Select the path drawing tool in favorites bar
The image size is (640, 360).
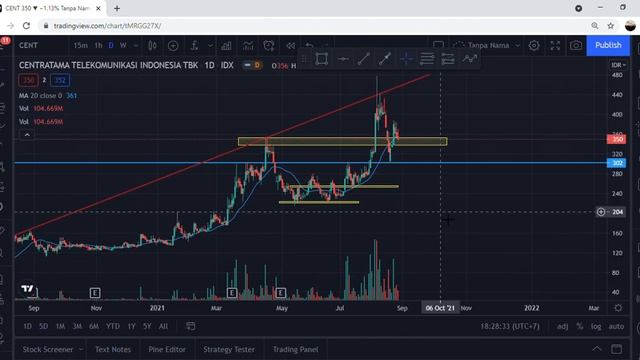tap(469, 59)
